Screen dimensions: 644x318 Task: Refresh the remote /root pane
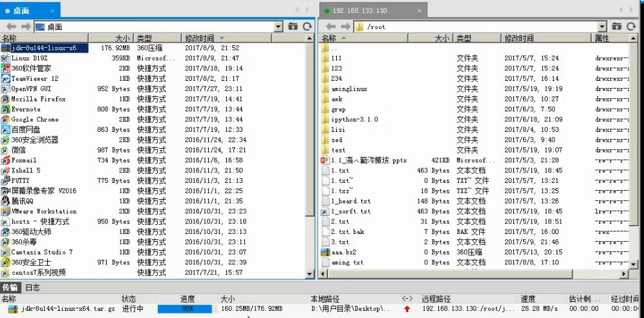(631, 26)
